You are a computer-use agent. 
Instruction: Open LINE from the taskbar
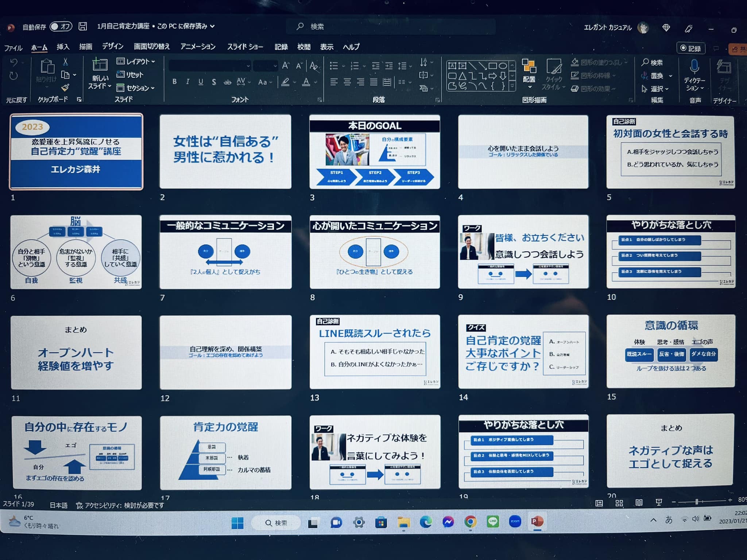[x=493, y=522]
